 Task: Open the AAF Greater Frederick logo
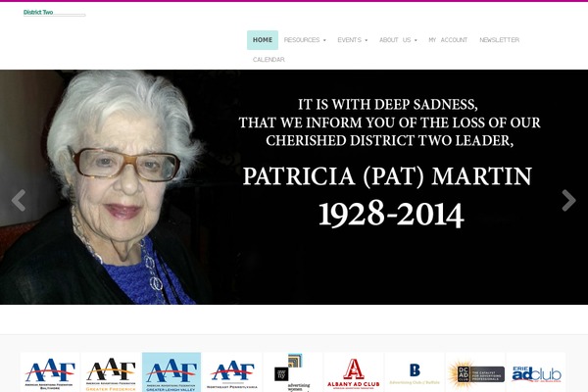click(111, 372)
